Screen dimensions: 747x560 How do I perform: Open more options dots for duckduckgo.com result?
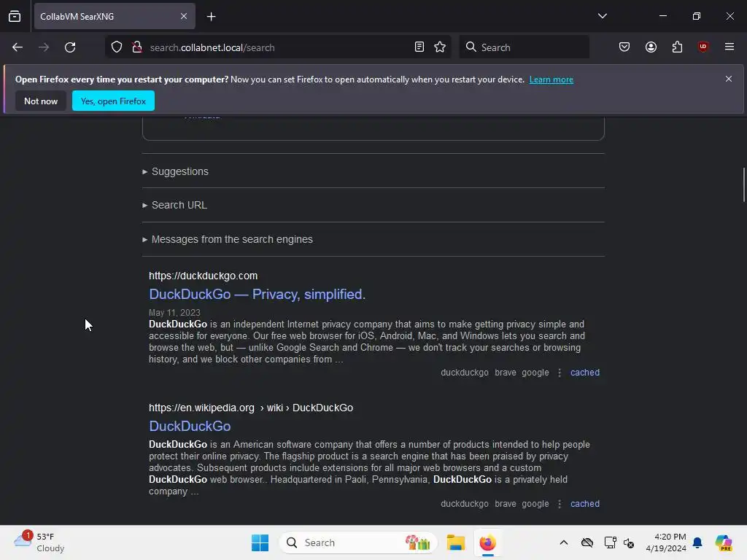point(560,373)
